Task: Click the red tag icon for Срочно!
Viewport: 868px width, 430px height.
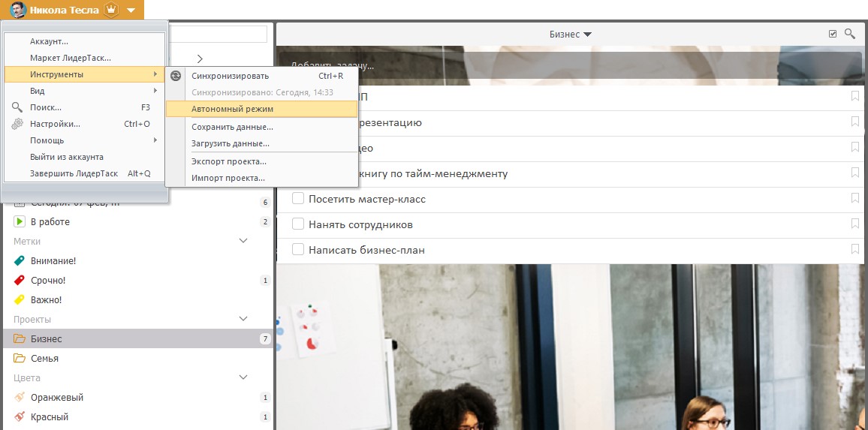Action: coord(20,280)
